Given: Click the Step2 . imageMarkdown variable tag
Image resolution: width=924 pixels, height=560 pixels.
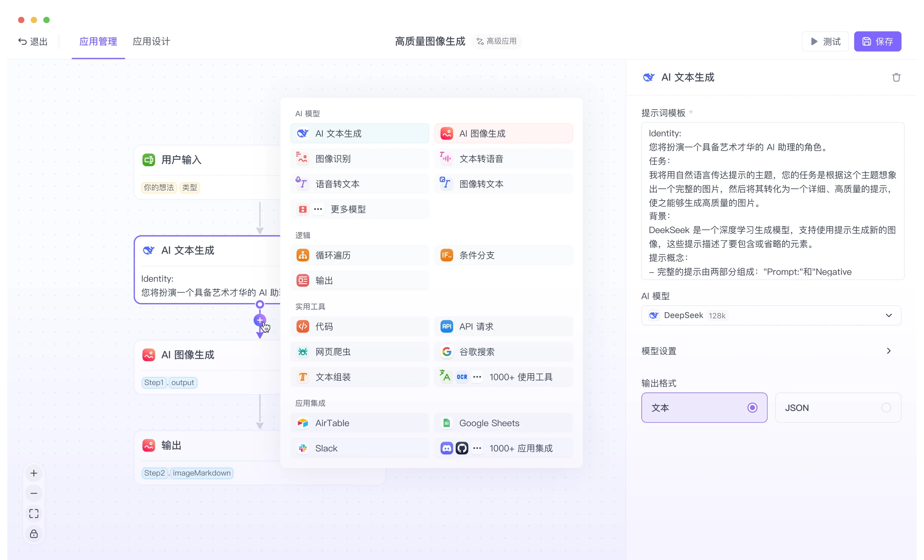Looking at the screenshot, I should 187,473.
